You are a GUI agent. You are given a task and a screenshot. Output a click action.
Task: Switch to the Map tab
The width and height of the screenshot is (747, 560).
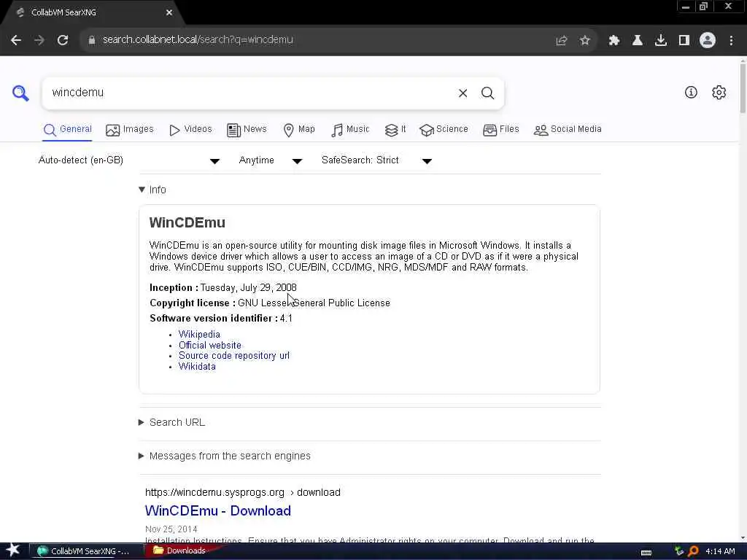click(299, 130)
